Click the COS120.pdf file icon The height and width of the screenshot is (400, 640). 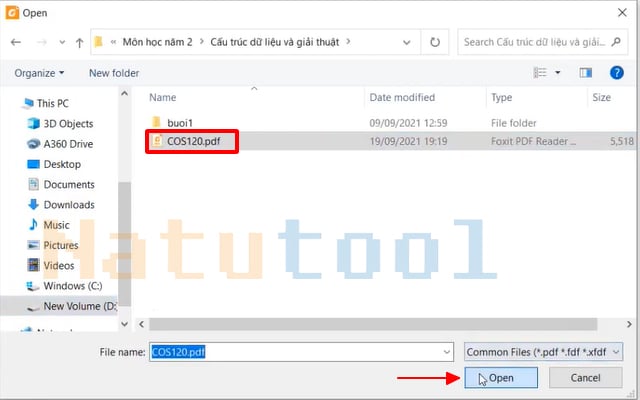pos(157,141)
